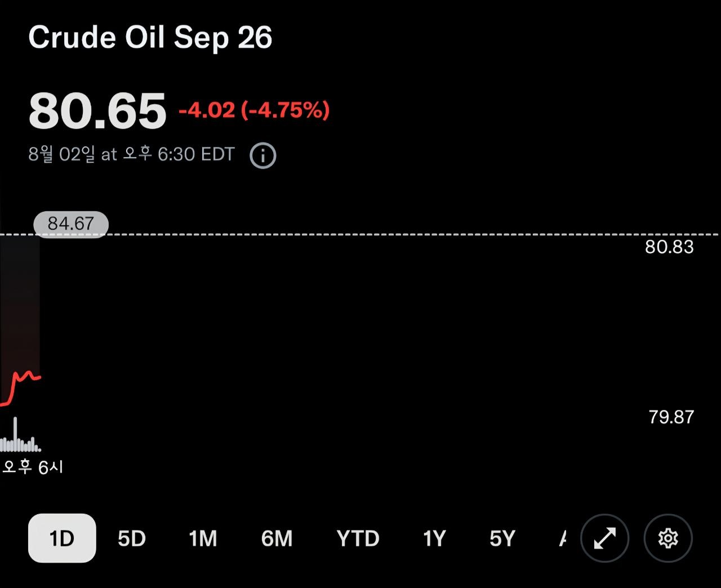Click the 84.67 previous close label
Viewport: 721px width, 588px height.
[71, 224]
